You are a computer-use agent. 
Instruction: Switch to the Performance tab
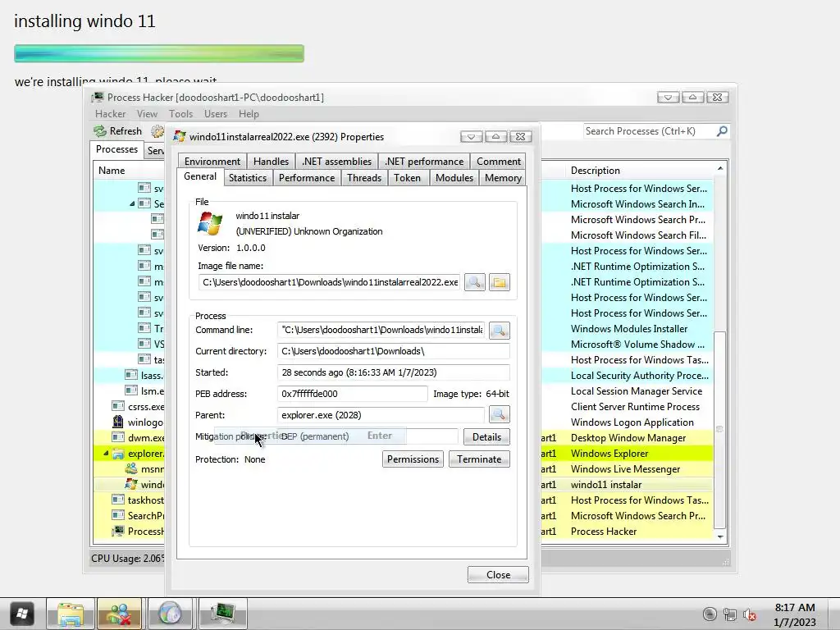click(307, 178)
